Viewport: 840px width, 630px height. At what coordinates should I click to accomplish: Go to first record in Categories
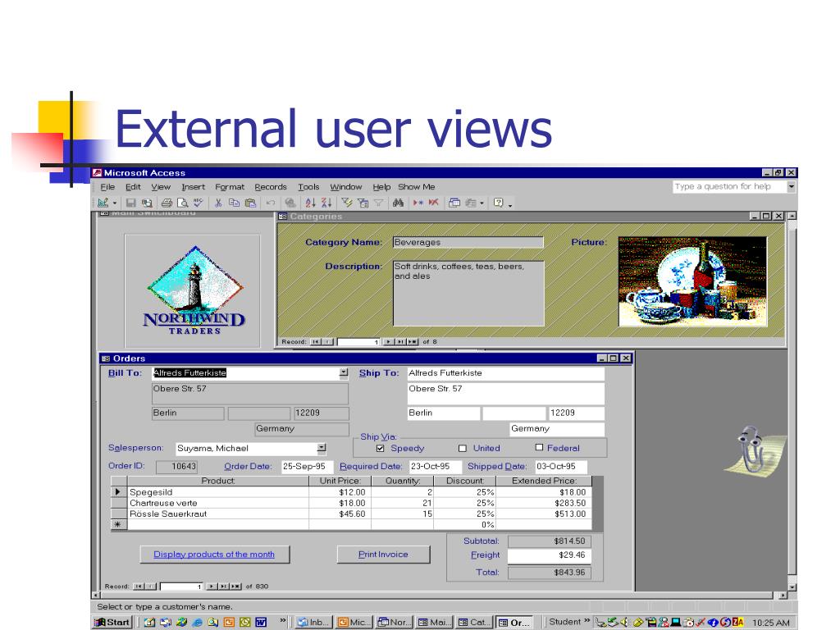pos(316,342)
